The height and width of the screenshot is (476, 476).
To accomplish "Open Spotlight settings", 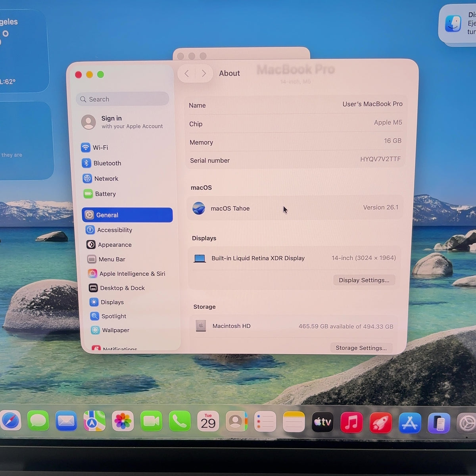I will pos(108,316).
